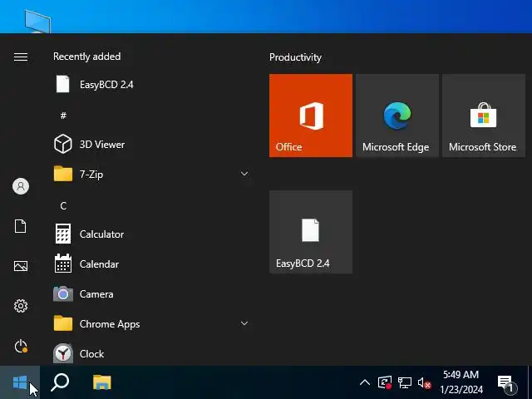Launch the Camera app

tap(150, 293)
